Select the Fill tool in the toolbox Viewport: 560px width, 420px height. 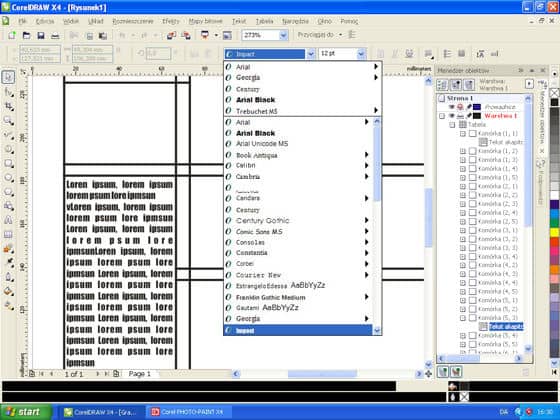(8, 292)
